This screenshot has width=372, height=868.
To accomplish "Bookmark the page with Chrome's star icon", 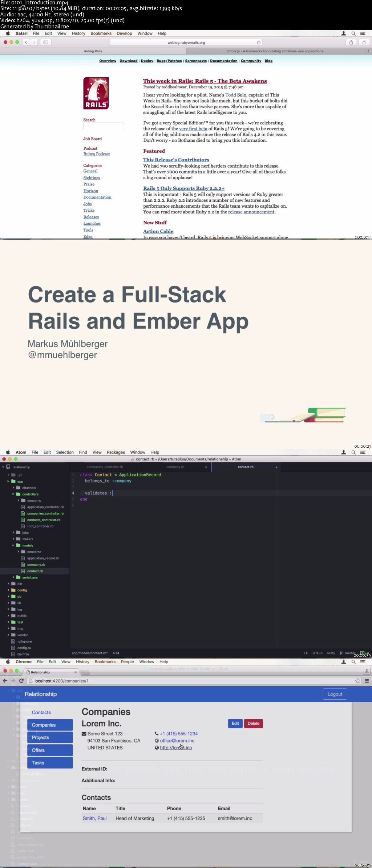I will pyautogui.click(x=358, y=681).
